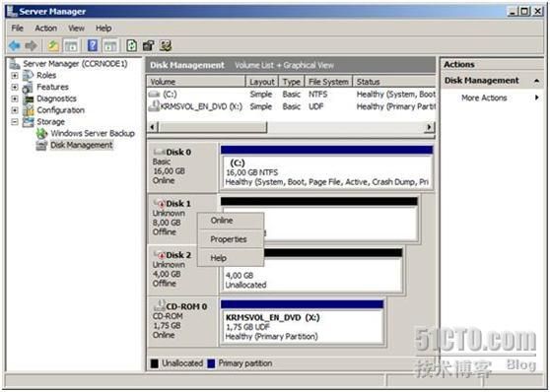Click the Disk 0 drive icon

(160, 152)
